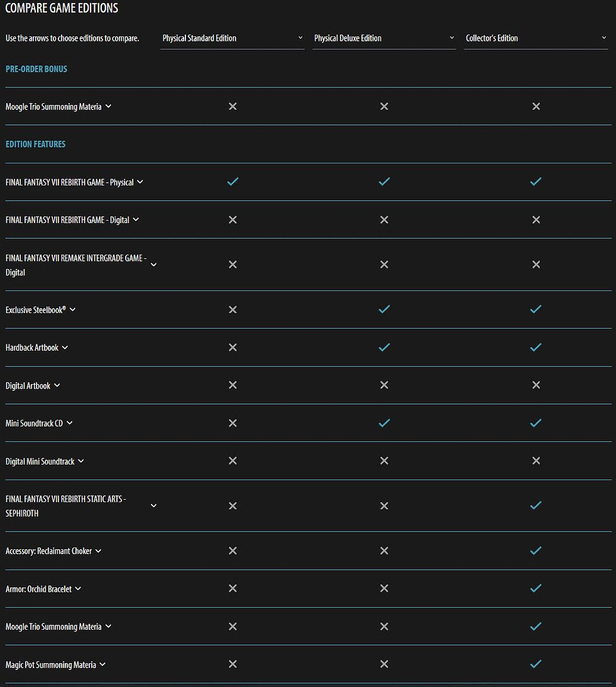
Task: Click checkmark for Mini Soundtrack CD Collector's Edition
Action: pos(536,423)
